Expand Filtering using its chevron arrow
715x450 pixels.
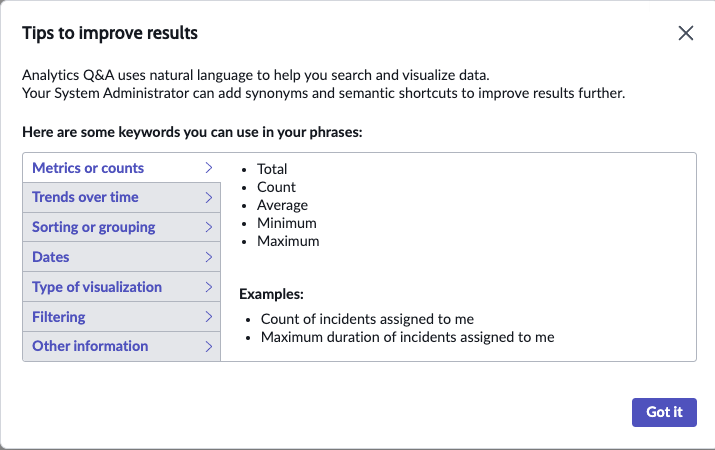209,317
